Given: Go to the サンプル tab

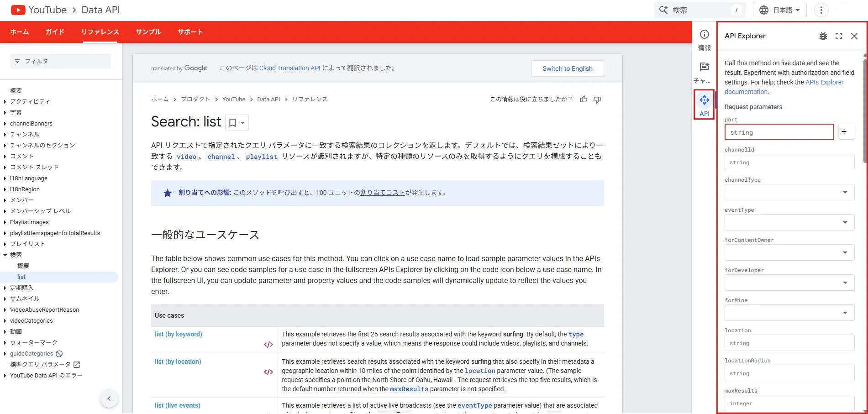Looking at the screenshot, I should 148,32.
